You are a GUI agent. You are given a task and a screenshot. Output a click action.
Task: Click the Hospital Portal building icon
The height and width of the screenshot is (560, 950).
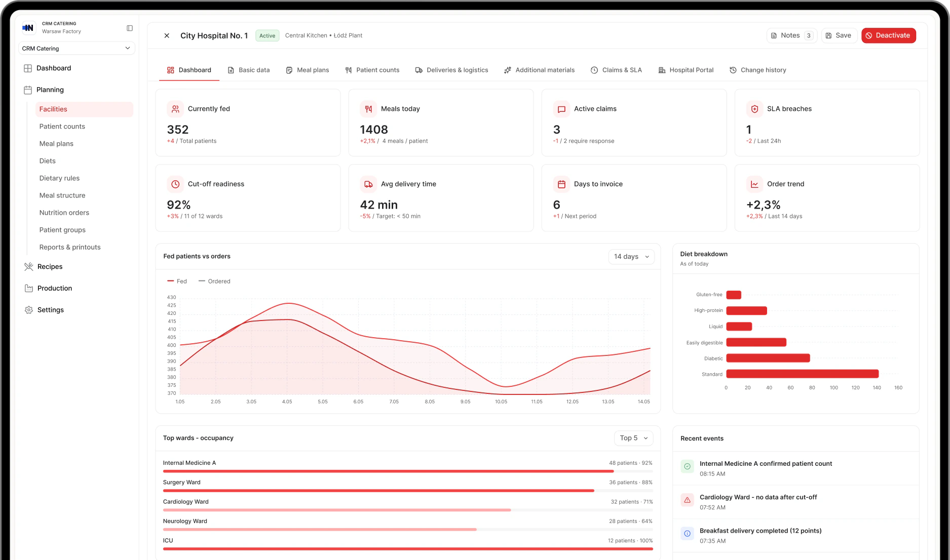click(662, 70)
